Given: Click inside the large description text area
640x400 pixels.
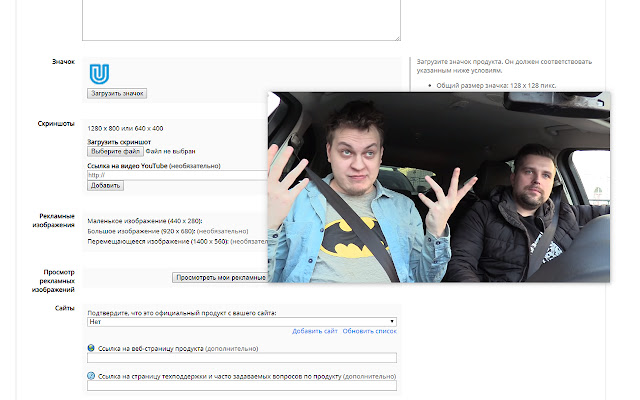Looking at the screenshot, I should [x=241, y=20].
